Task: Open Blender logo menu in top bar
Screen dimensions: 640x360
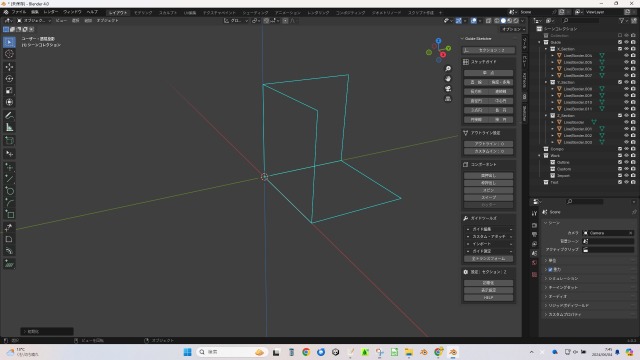Action: click(6, 12)
